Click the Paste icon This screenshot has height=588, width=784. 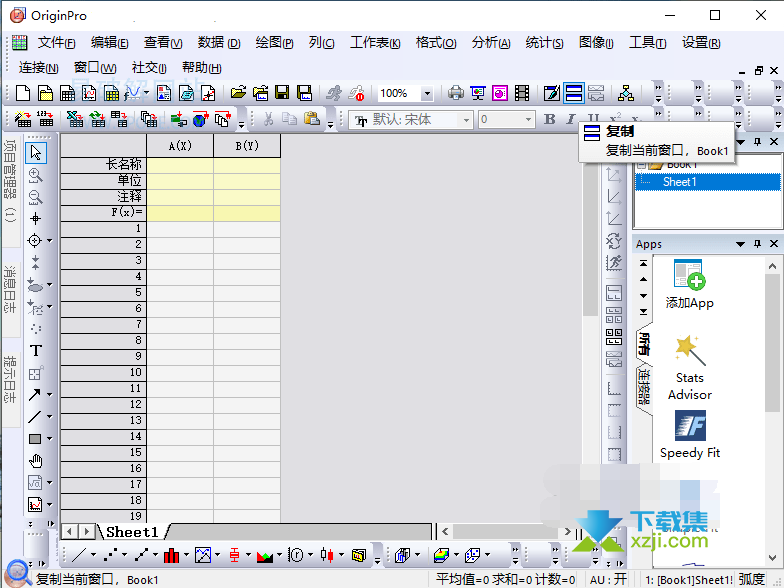pyautogui.click(x=312, y=119)
